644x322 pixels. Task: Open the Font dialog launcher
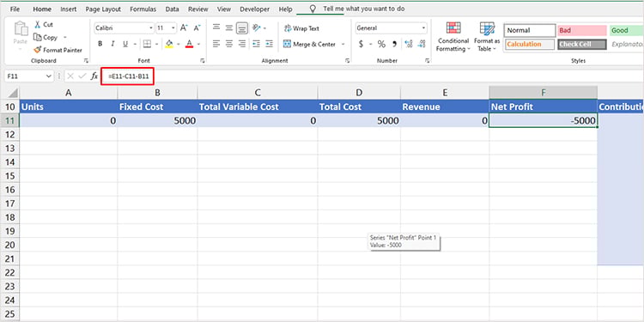tap(203, 60)
